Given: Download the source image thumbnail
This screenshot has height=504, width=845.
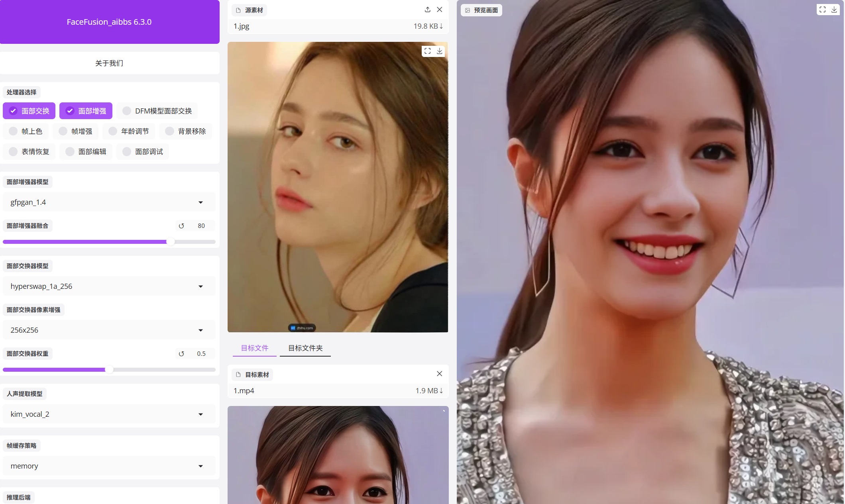Looking at the screenshot, I should point(440,51).
